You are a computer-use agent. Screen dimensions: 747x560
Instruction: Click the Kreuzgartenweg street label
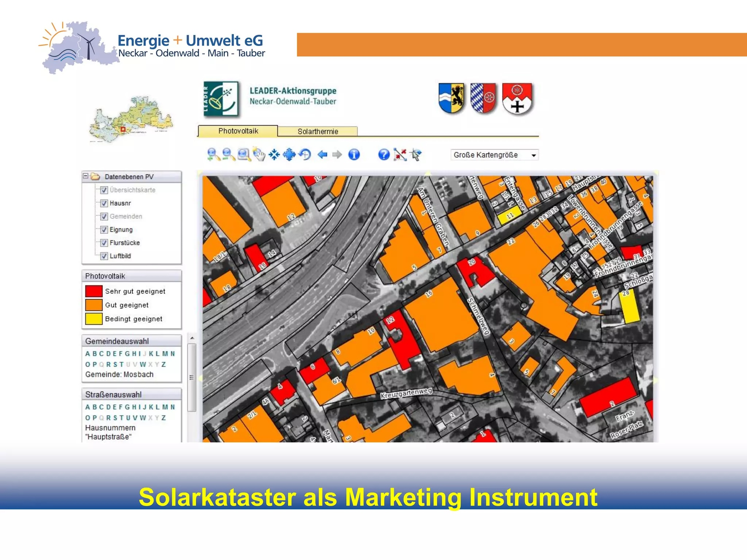[x=406, y=393]
